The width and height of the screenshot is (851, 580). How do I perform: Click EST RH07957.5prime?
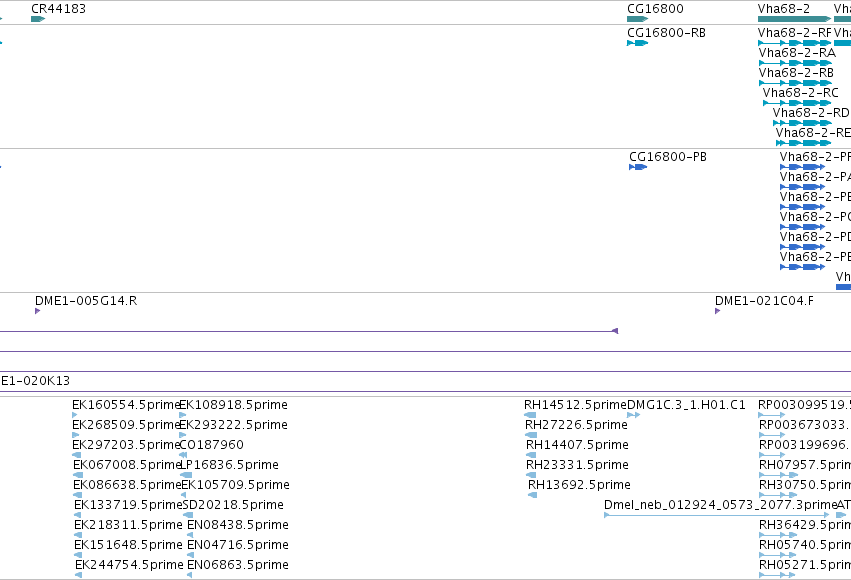pos(778,475)
